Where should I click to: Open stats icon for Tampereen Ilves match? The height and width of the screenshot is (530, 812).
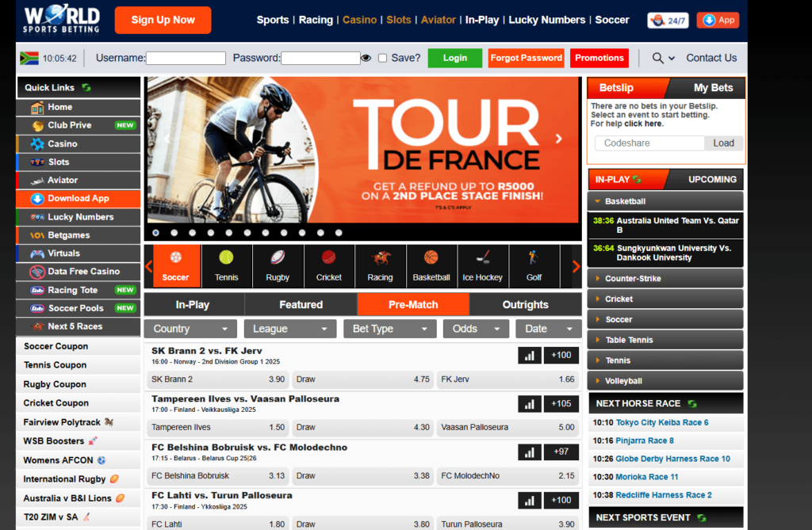(529, 404)
